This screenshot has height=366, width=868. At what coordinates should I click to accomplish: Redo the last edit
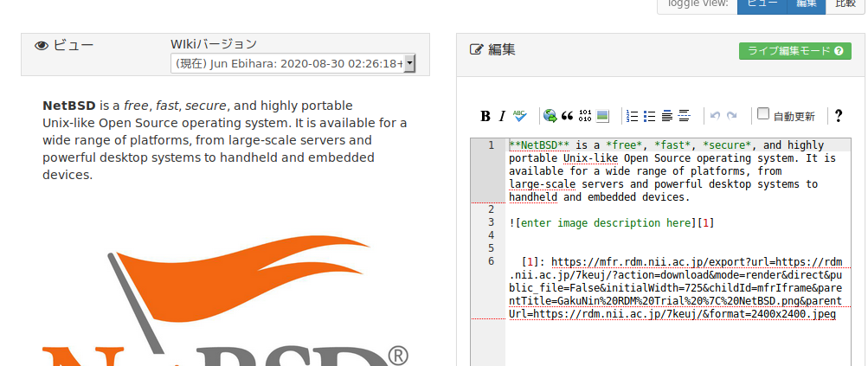tap(732, 116)
